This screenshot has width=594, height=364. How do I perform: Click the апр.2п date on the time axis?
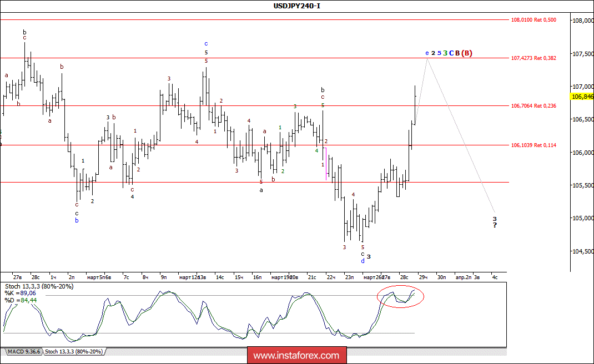coord(463,276)
